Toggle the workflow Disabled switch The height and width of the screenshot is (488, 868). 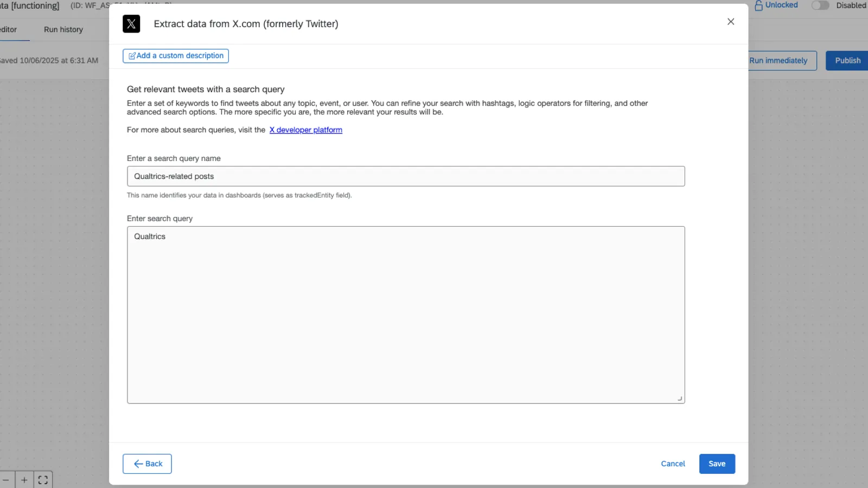(820, 5)
